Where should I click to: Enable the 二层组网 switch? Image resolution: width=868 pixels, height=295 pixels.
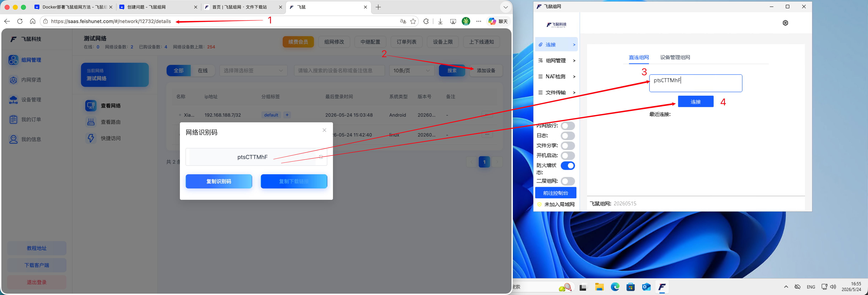(568, 181)
